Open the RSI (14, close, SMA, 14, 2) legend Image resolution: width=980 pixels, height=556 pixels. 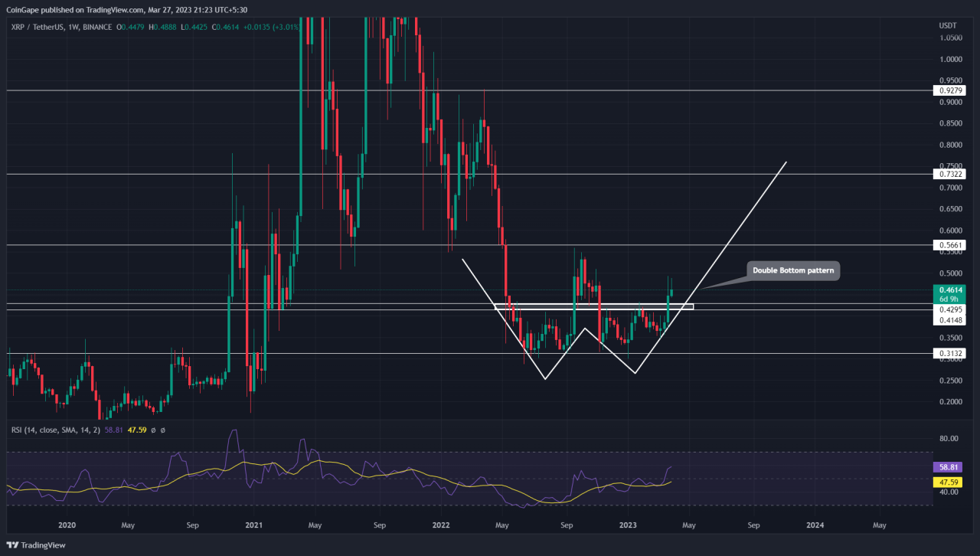[x=57, y=430]
